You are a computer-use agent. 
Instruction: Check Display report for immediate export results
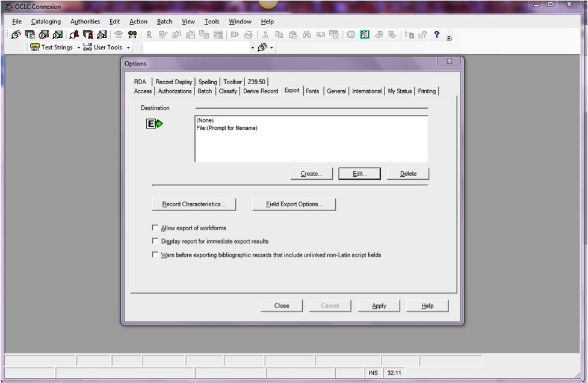coord(155,241)
